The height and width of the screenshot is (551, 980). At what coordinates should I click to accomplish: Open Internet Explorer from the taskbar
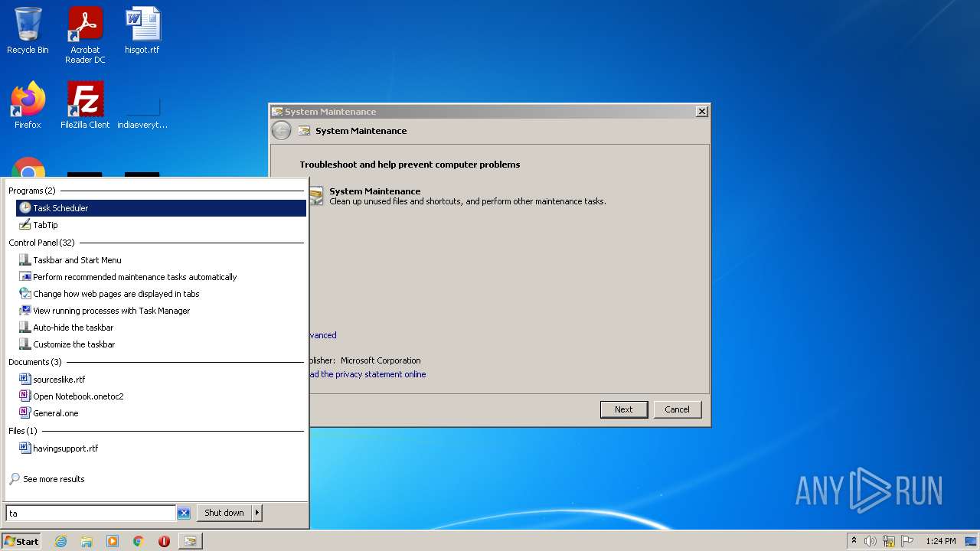[x=60, y=541]
